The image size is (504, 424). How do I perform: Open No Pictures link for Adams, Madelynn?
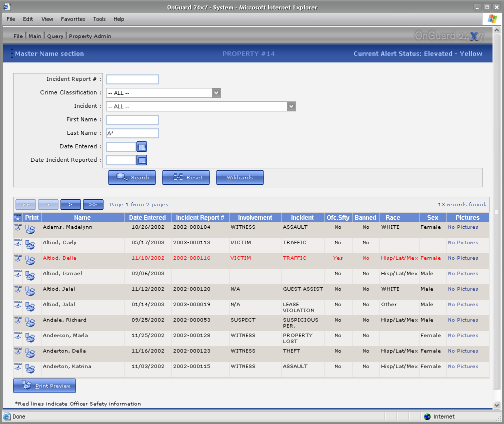click(x=463, y=227)
